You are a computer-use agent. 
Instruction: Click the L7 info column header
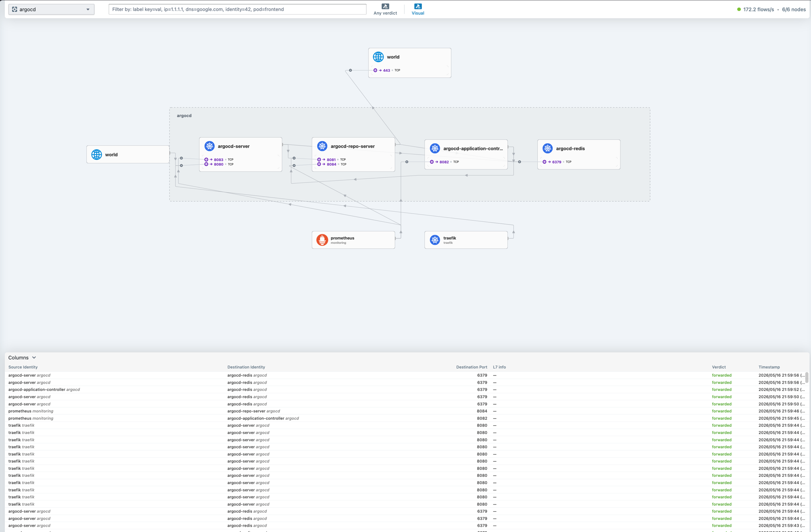499,367
